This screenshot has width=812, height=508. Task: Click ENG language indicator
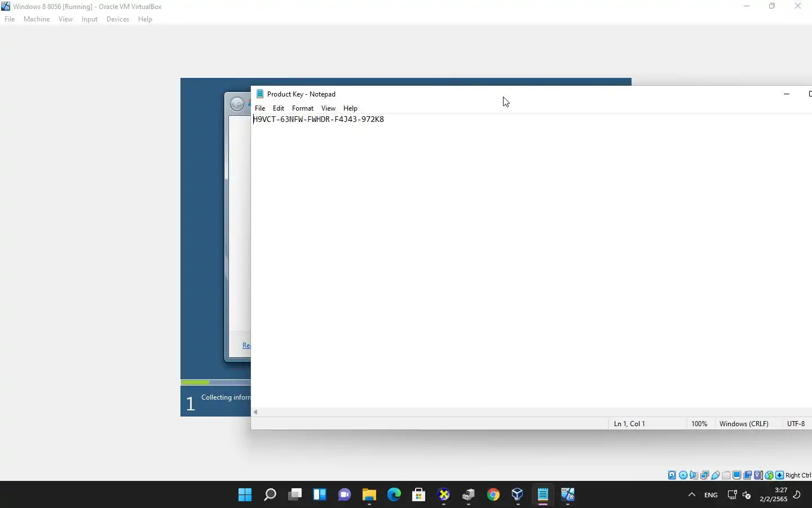(x=711, y=495)
